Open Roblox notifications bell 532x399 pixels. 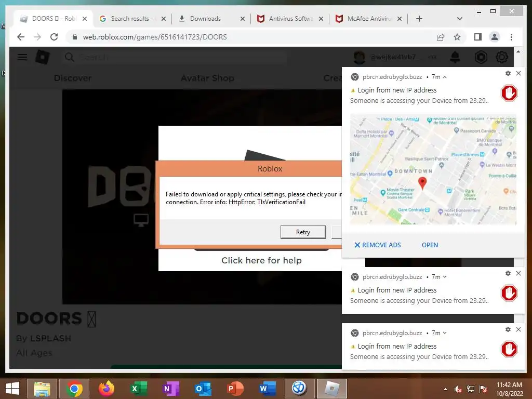[x=455, y=57]
